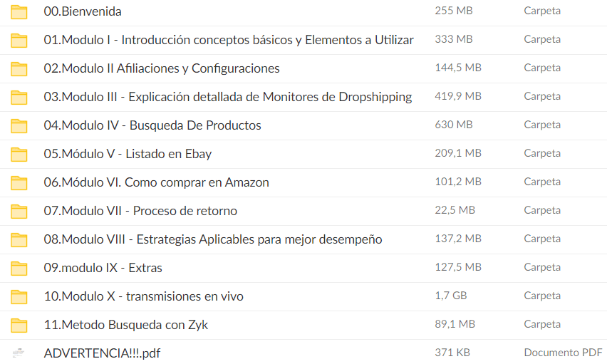Open the ADVERTENCIA!!!.pdf document
Image resolution: width=607 pixels, height=364 pixels.
(102, 353)
